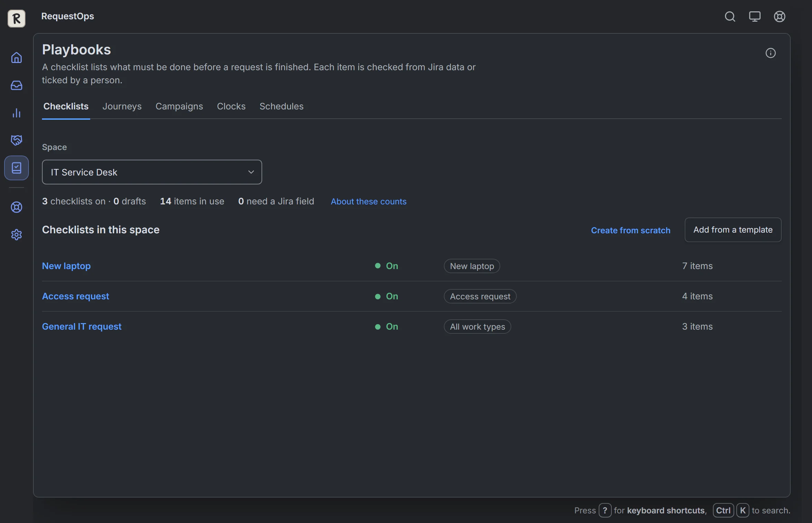Screen dimensions: 812x523
Task: Show Playbooks info via circled i icon
Action: click(770, 53)
